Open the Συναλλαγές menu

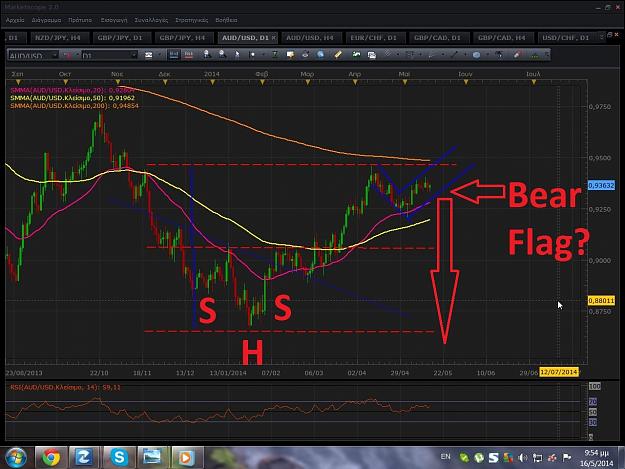(151, 20)
